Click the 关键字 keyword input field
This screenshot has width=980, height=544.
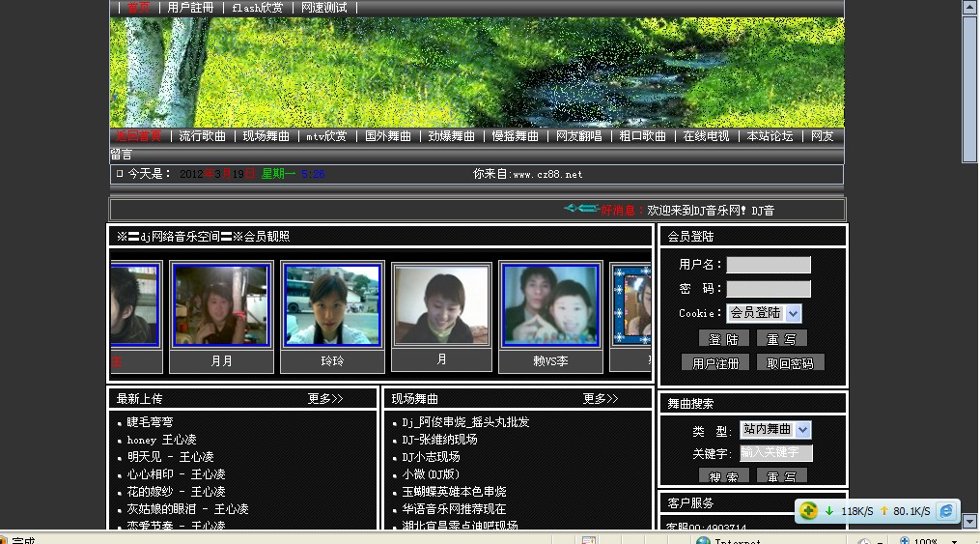775,452
